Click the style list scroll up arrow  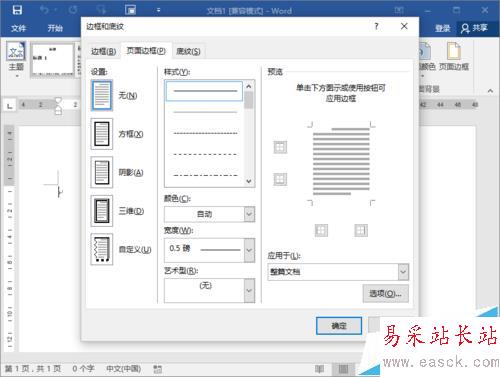[x=249, y=86]
